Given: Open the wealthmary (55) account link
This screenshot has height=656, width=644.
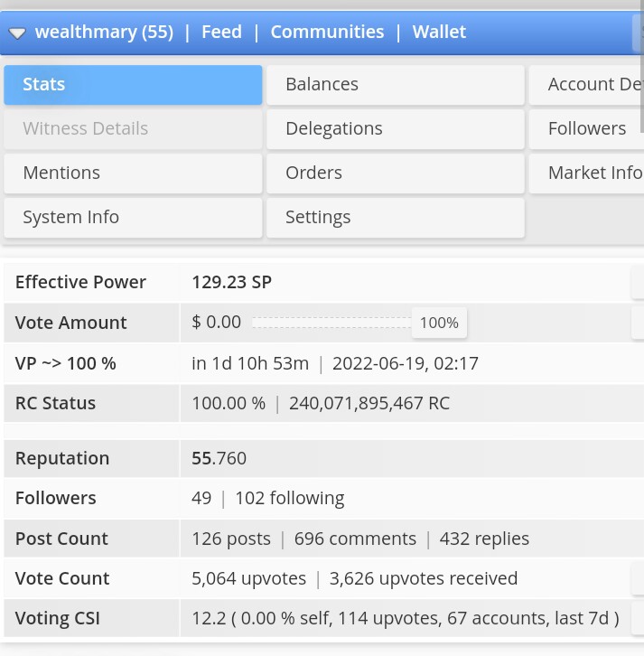Looking at the screenshot, I should click(x=104, y=32).
